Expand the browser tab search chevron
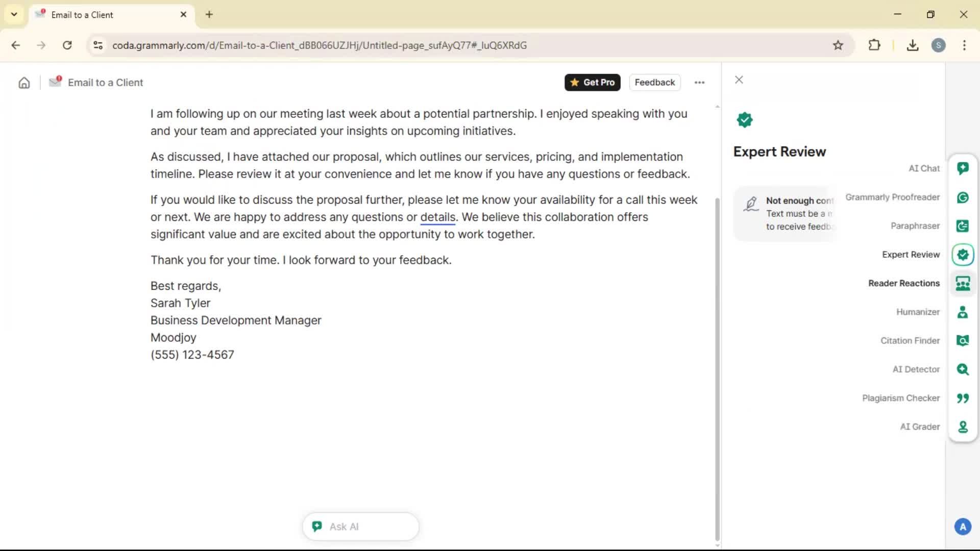Image resolution: width=980 pixels, height=551 pixels. tap(14, 14)
